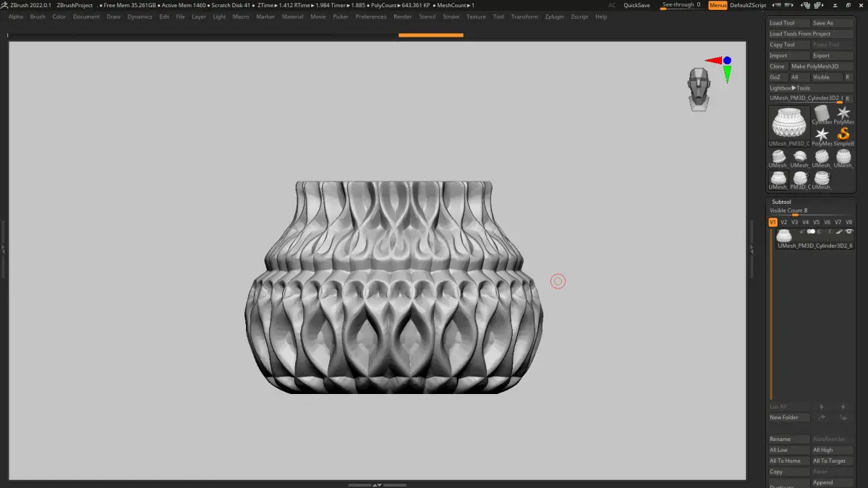Image resolution: width=868 pixels, height=488 pixels.
Task: Click the Rename subtool button
Action: (x=789, y=439)
